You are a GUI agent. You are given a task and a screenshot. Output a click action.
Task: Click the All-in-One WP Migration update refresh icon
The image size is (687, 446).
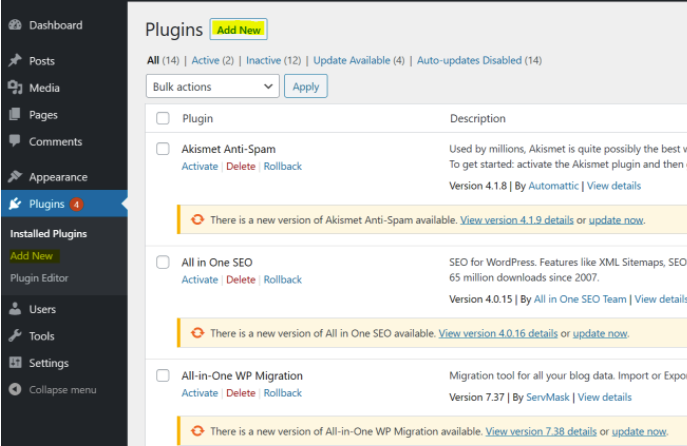point(198,431)
